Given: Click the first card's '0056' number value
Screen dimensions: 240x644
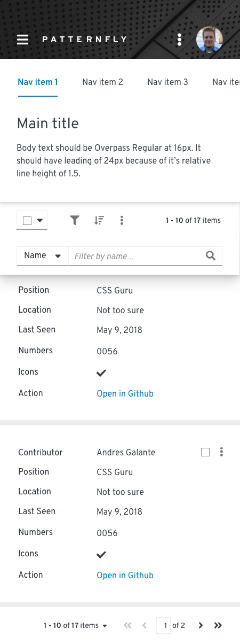Looking at the screenshot, I should pos(107,351).
